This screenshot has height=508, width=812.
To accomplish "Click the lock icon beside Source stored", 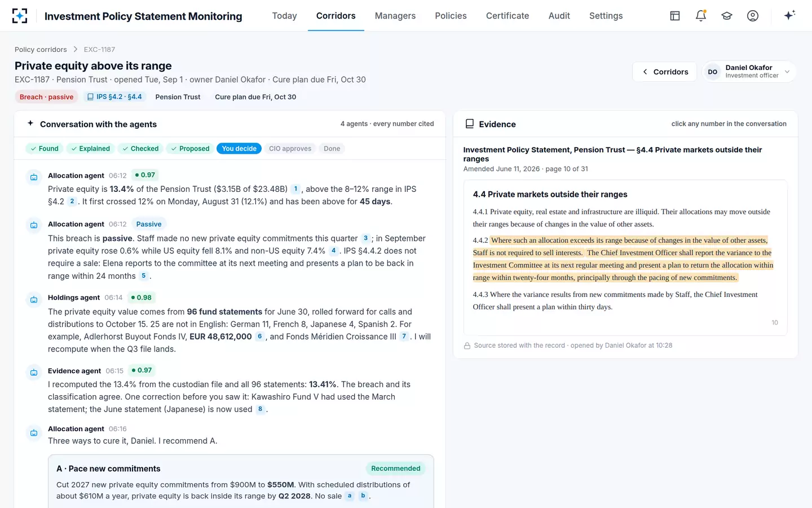I will [467, 345].
